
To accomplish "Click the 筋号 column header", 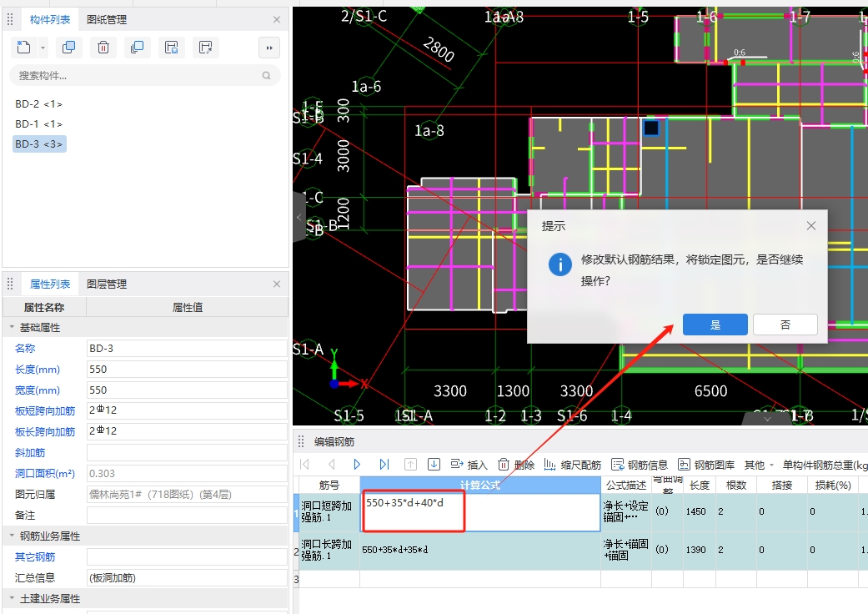I will tap(329, 485).
